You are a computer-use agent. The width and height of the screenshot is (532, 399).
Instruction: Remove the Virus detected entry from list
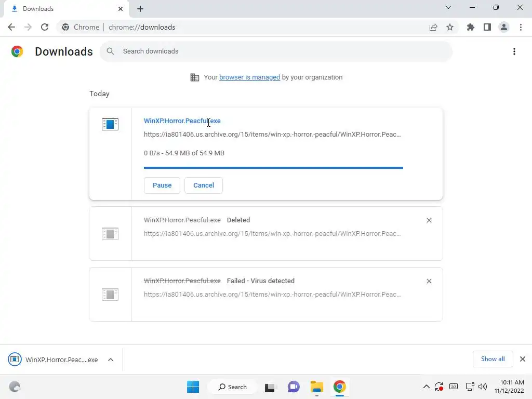(x=429, y=281)
